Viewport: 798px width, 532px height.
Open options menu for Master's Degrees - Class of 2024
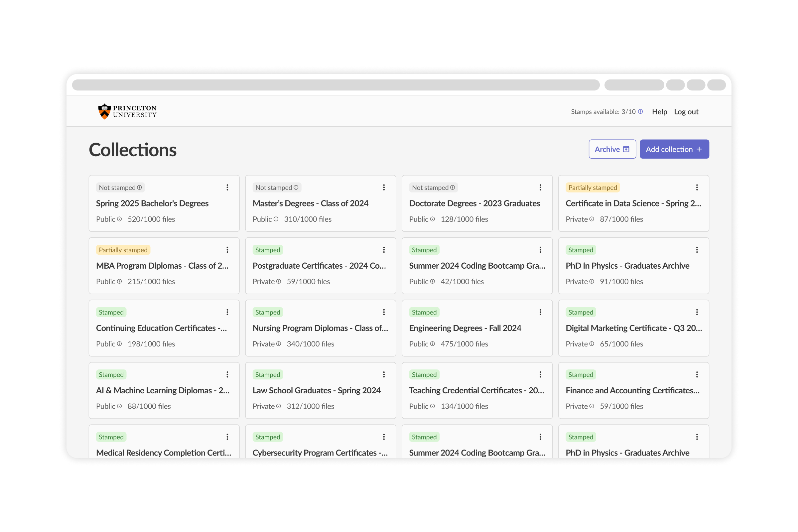[384, 188]
